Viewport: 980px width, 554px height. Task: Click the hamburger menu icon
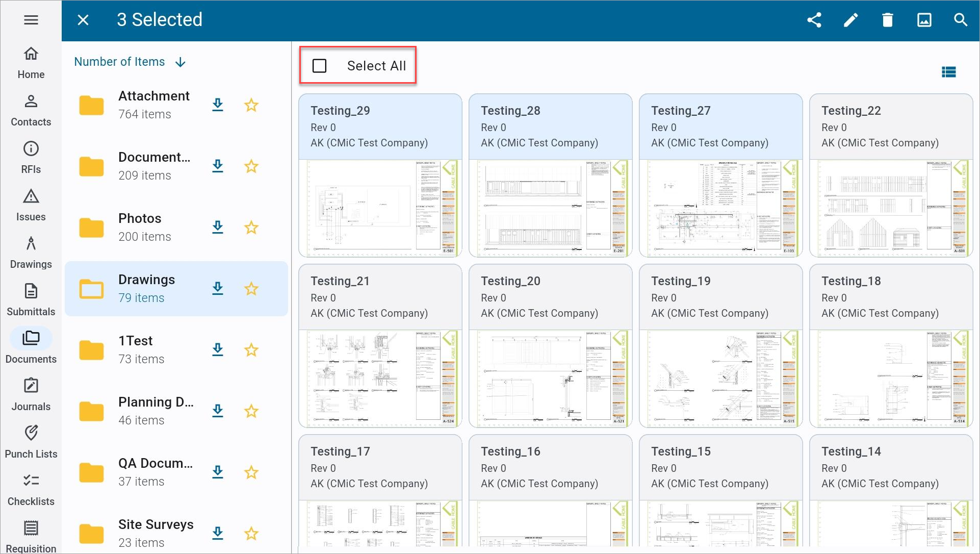coord(31,20)
